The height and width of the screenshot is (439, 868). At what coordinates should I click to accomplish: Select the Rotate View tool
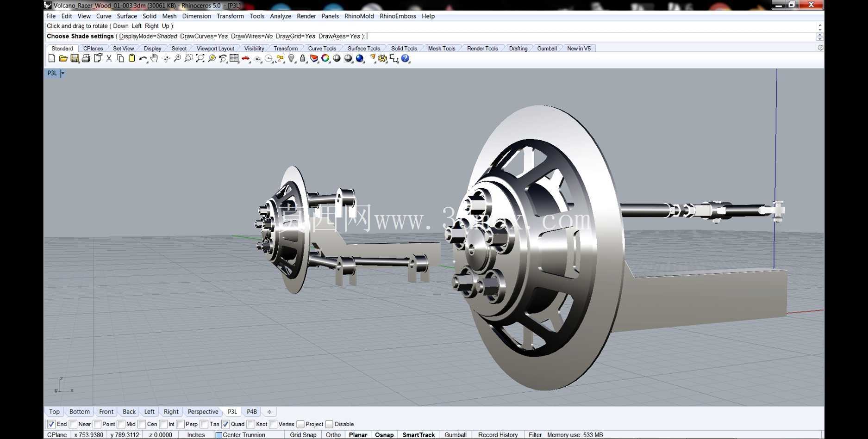[x=166, y=58]
